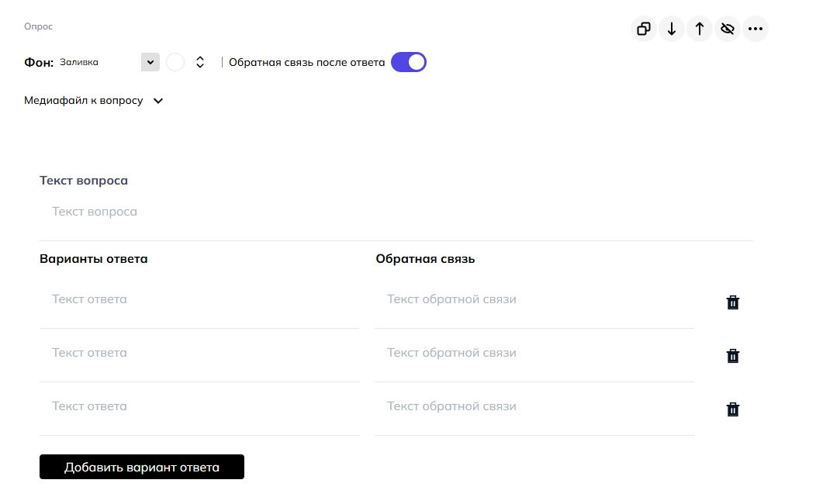
Task: Click the up-down stepper beside color circle
Action: point(200,62)
